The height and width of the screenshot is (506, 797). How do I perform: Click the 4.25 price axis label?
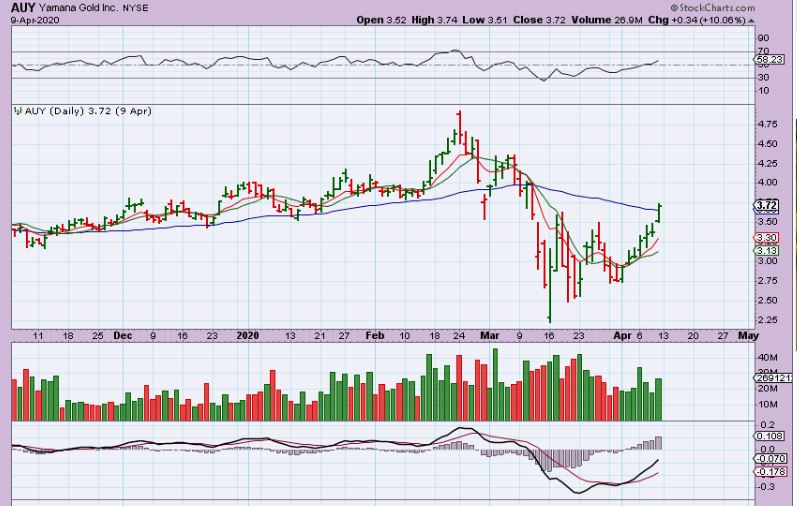point(767,163)
